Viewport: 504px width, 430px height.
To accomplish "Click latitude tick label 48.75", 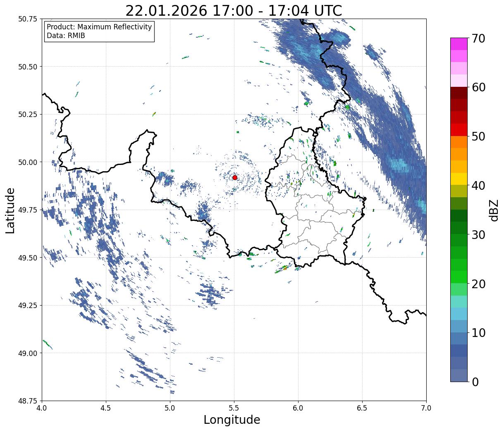I will coord(28,401).
